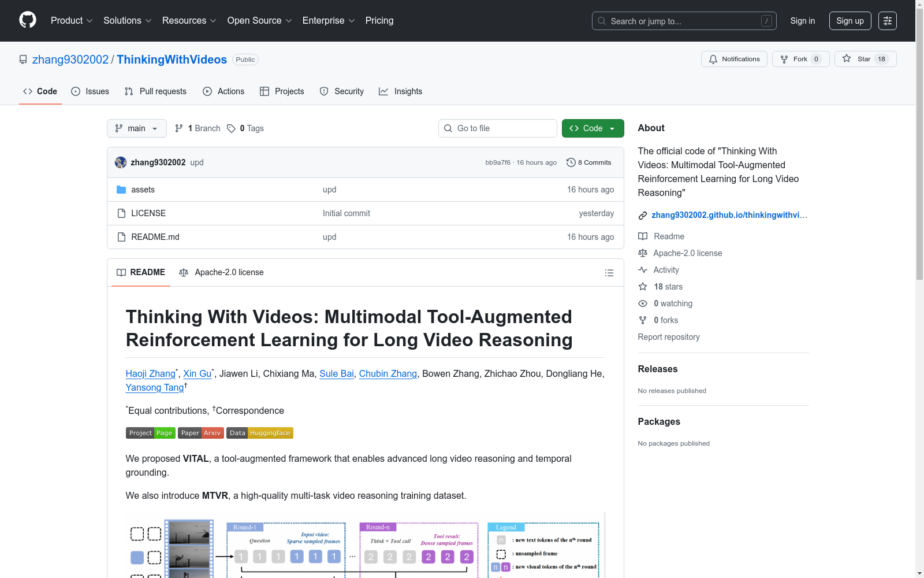Select the Apache-2.0 license tab
Image resolution: width=924 pixels, height=578 pixels.
(222, 273)
